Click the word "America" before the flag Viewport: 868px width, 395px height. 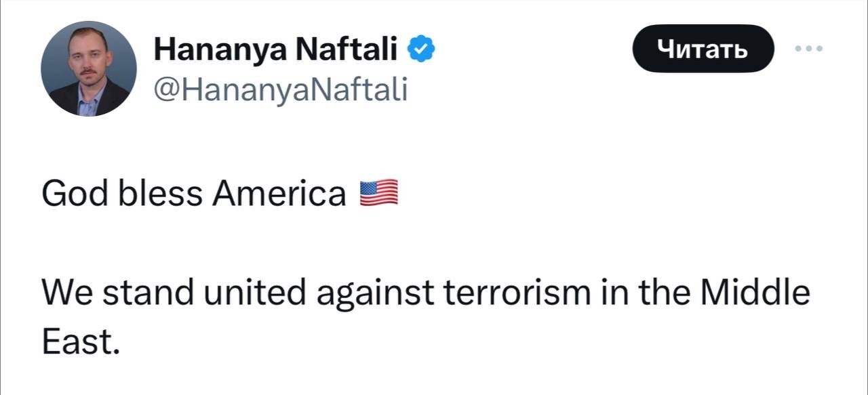tap(279, 194)
